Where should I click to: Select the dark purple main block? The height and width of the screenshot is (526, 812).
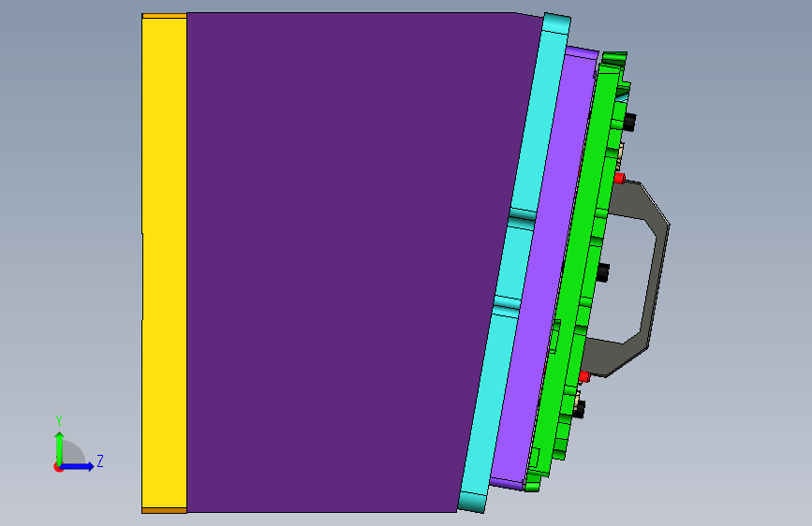click(x=342, y=262)
